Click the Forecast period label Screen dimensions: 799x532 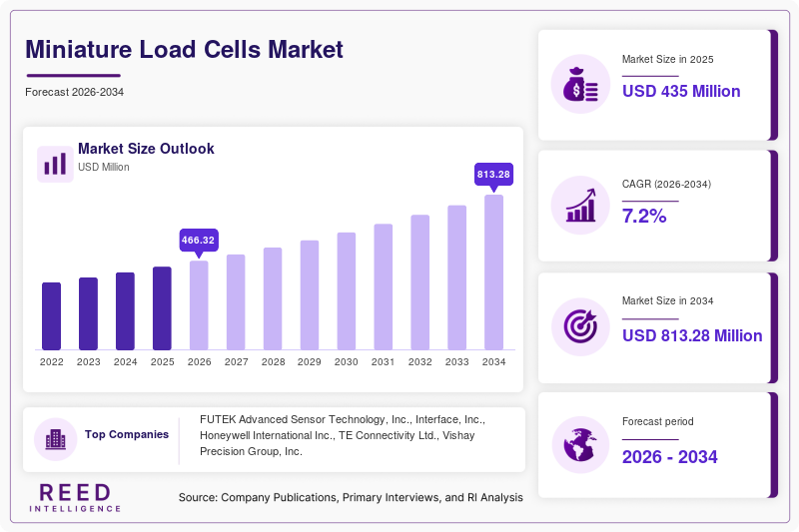(658, 421)
